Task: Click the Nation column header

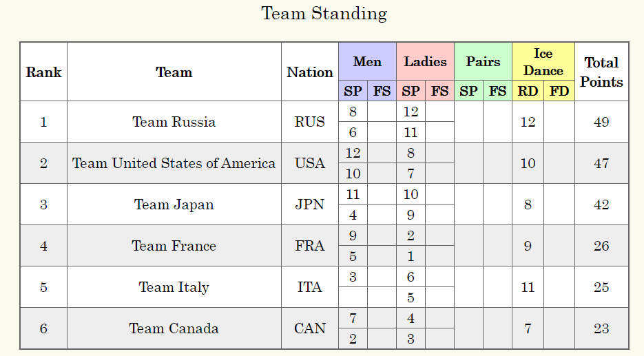Action: coord(310,72)
